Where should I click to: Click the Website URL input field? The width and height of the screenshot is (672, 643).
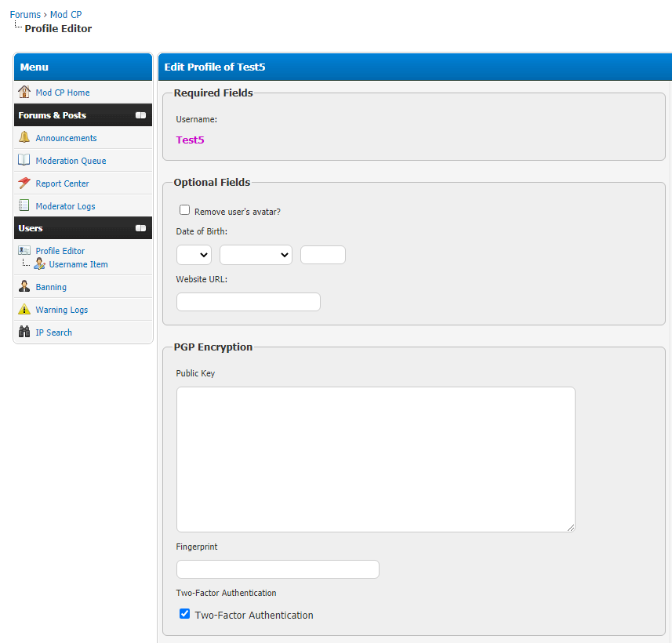click(248, 302)
